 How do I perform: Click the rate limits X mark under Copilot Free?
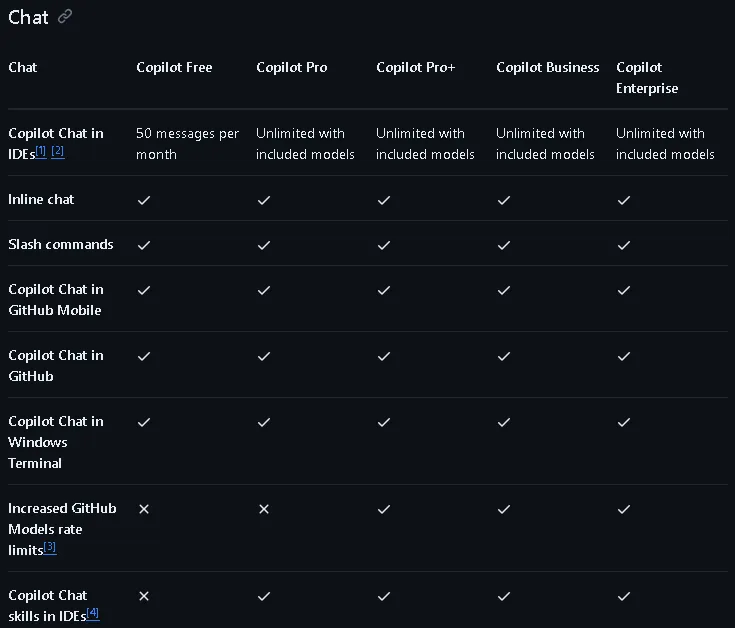point(144,509)
